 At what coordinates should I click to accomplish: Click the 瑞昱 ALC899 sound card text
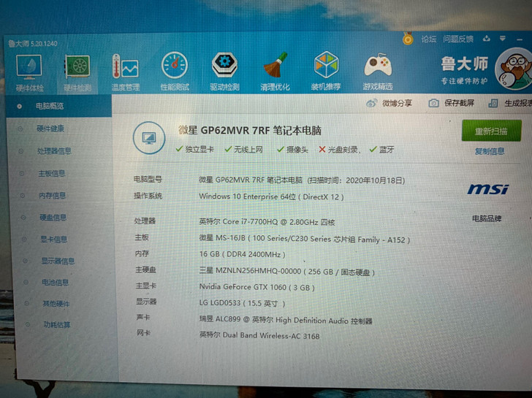(286, 320)
